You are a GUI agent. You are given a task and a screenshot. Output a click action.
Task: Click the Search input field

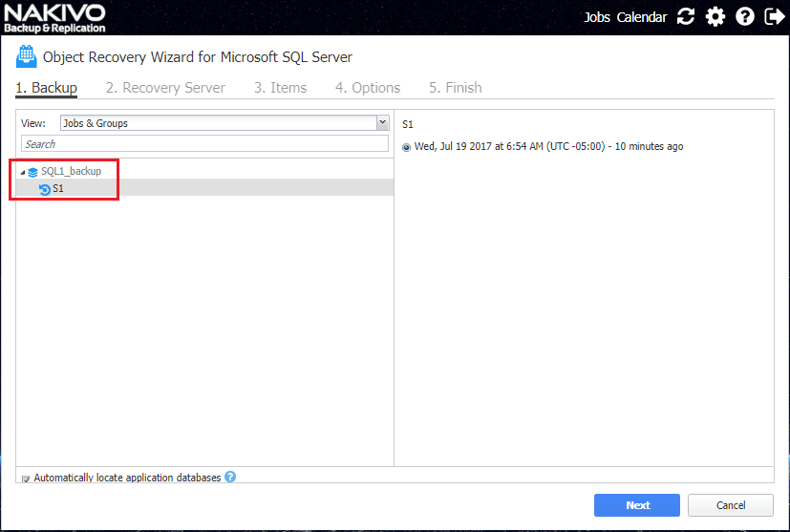[x=204, y=144]
